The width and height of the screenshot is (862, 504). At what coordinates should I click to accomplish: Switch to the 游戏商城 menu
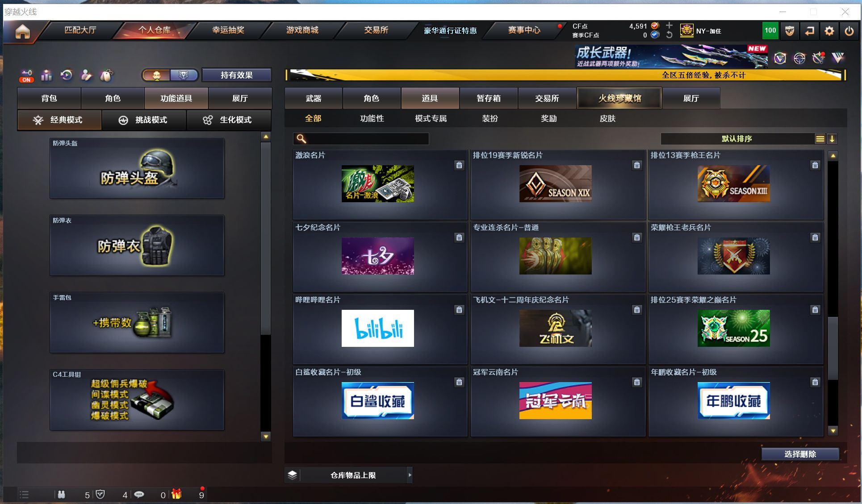pyautogui.click(x=302, y=30)
